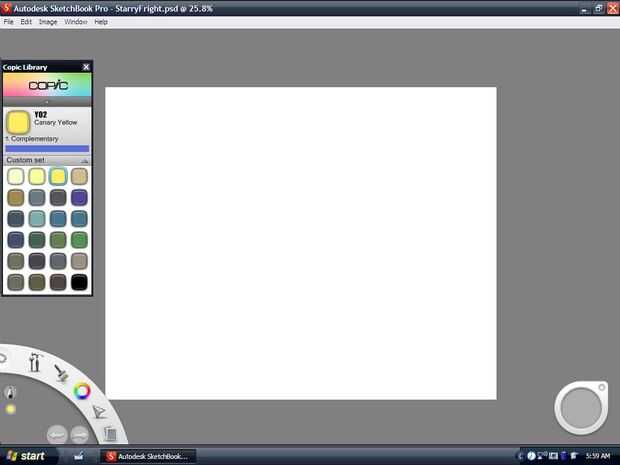Open the color wheel lagoon icon
Viewport: 620px width, 465px height.
tap(82, 391)
